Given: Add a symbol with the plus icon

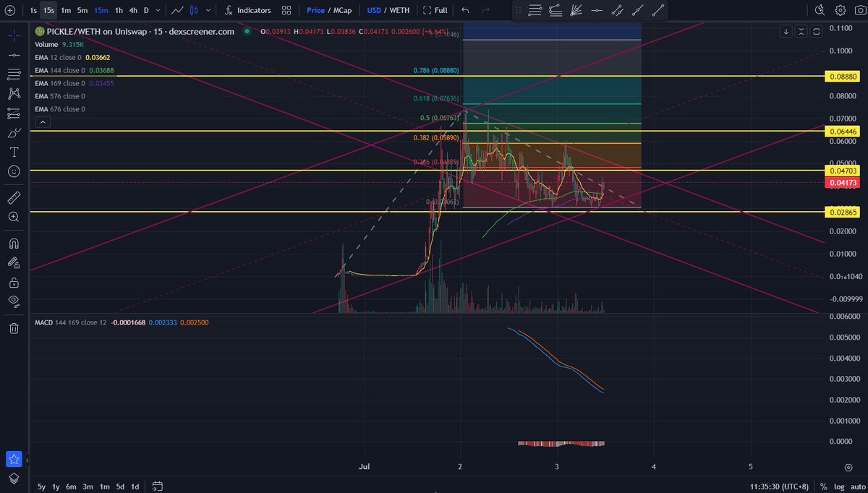Looking at the screenshot, I should [9, 11].
